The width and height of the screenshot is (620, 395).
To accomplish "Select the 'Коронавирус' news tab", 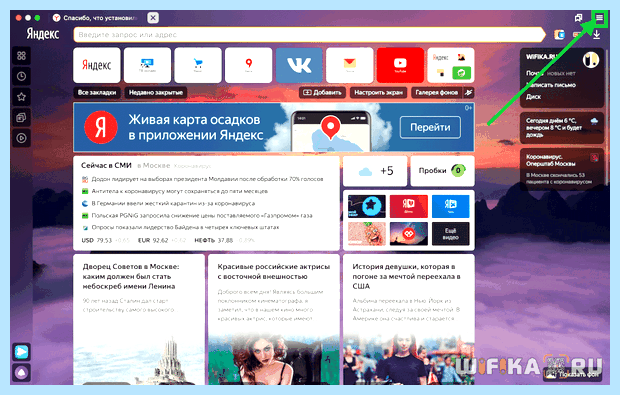I will pyautogui.click(x=193, y=166).
